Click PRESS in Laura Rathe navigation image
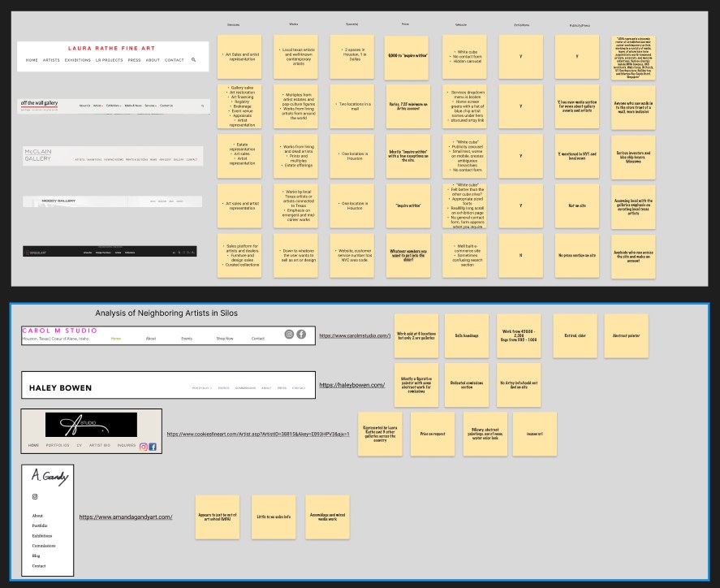720x588 pixels. tap(134, 60)
